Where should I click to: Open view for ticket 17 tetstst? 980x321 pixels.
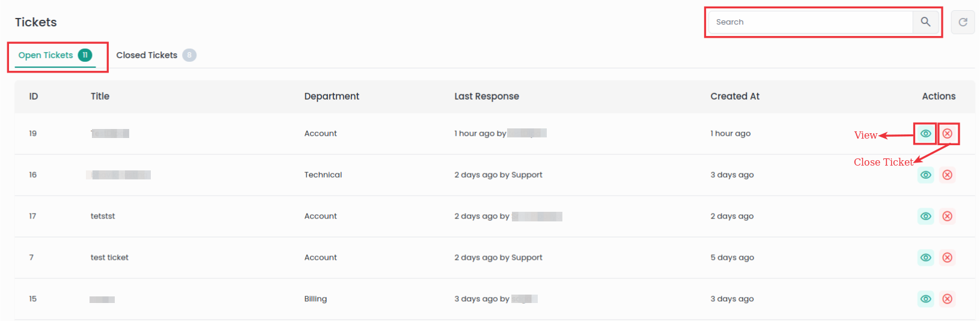tap(925, 217)
